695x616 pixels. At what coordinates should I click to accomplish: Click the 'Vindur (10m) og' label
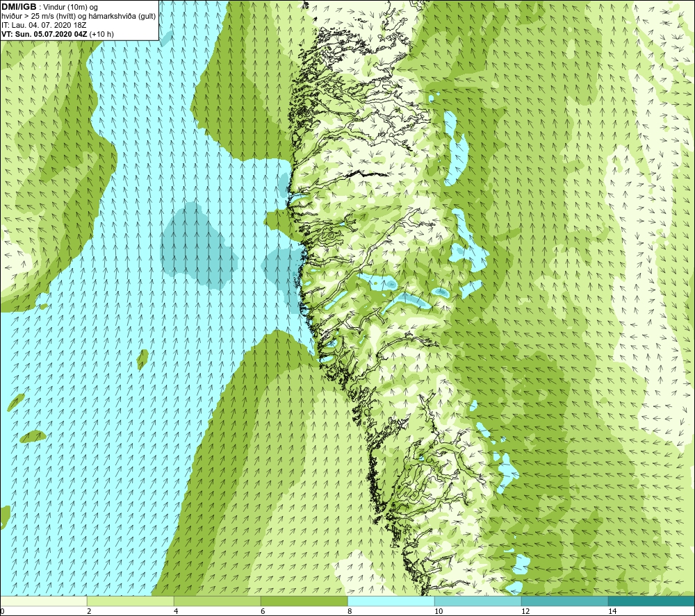coord(70,8)
